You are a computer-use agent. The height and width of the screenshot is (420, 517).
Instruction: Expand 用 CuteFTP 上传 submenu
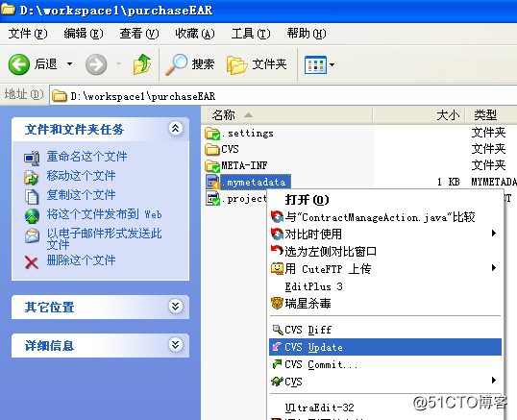(x=385, y=269)
